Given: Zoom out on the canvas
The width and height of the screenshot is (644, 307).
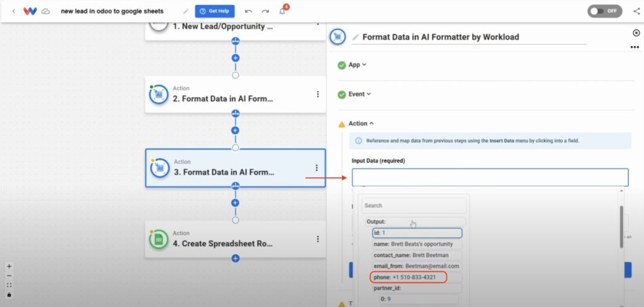Looking at the screenshot, I should 9,276.
